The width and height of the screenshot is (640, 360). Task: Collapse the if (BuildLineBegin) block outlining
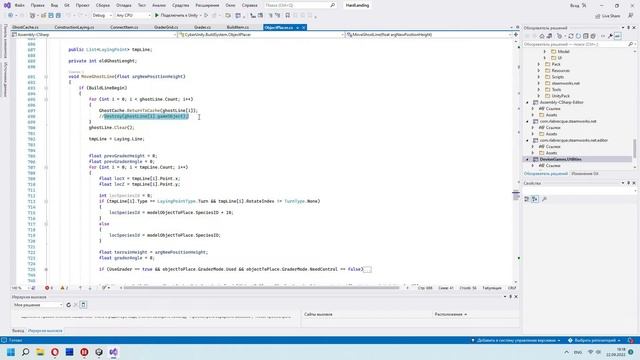46,88
